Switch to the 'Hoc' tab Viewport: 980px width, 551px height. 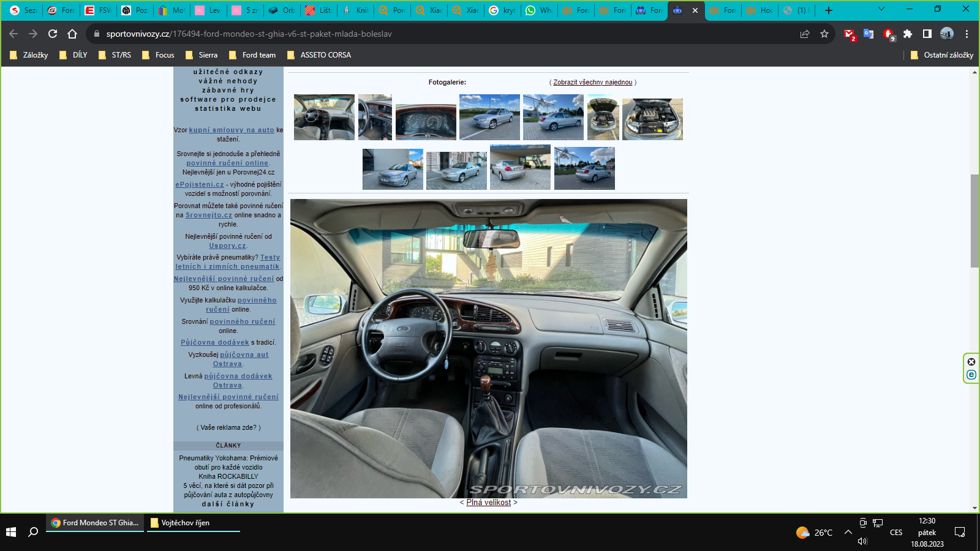pos(759,10)
